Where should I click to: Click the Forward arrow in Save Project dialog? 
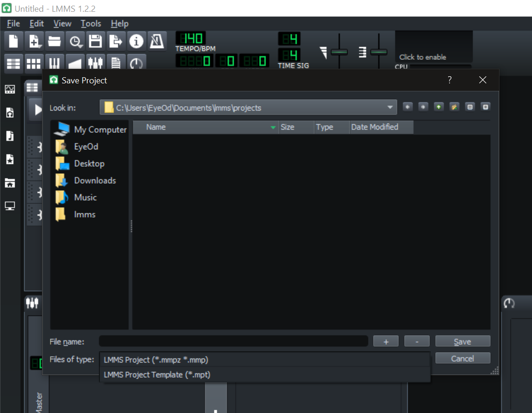tap(423, 107)
